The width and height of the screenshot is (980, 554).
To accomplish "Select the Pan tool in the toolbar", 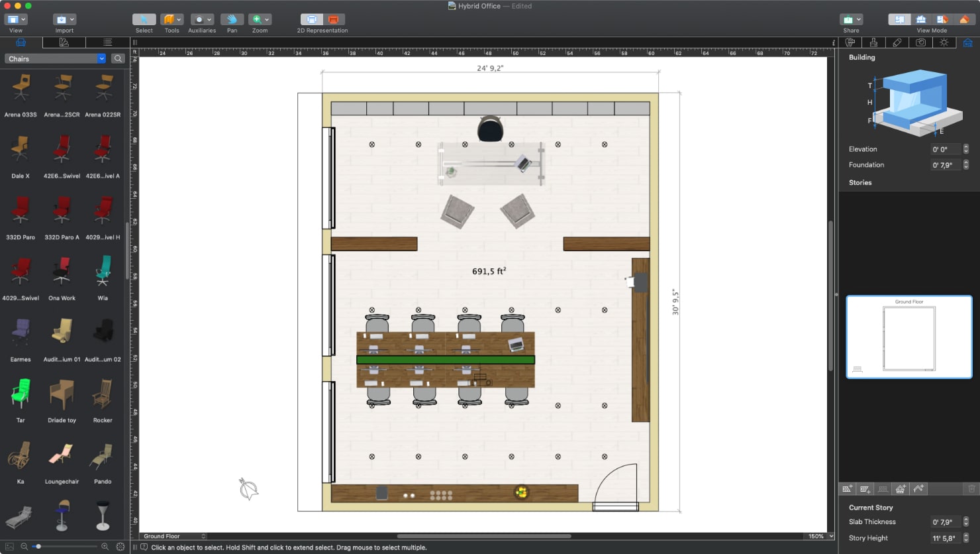I will (x=231, y=19).
